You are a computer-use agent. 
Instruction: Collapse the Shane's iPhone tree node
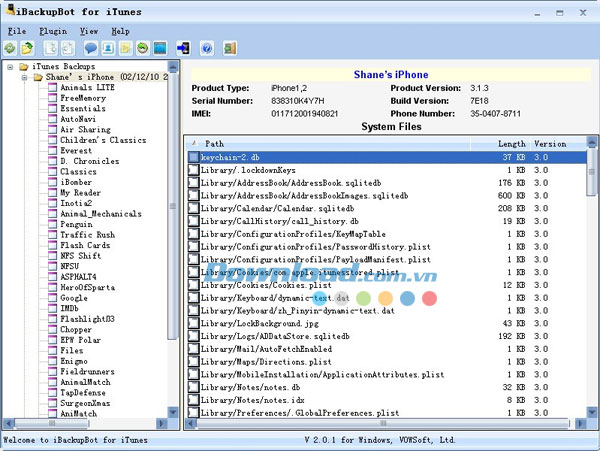pyautogui.click(x=24, y=77)
